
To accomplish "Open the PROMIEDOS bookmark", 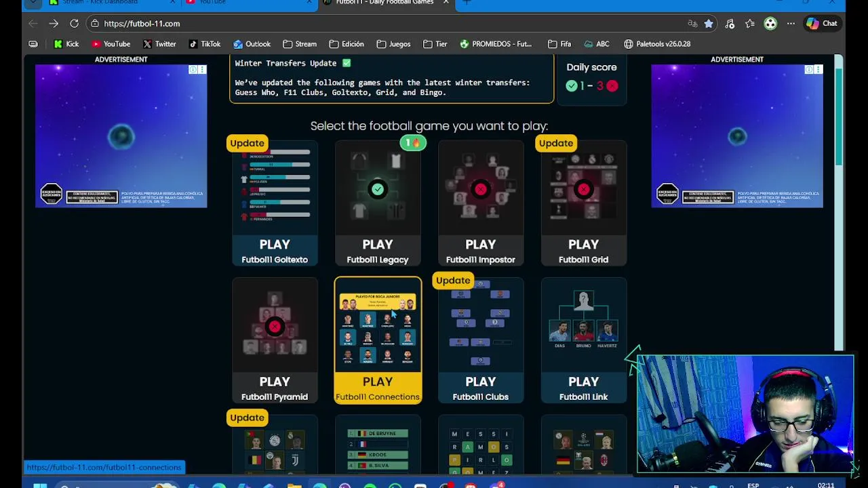I will pyautogui.click(x=496, y=44).
